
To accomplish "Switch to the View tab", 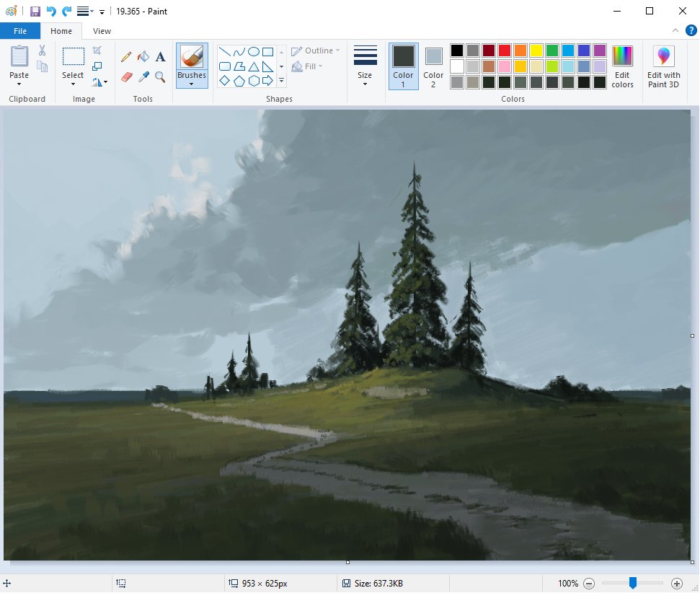I will point(102,31).
